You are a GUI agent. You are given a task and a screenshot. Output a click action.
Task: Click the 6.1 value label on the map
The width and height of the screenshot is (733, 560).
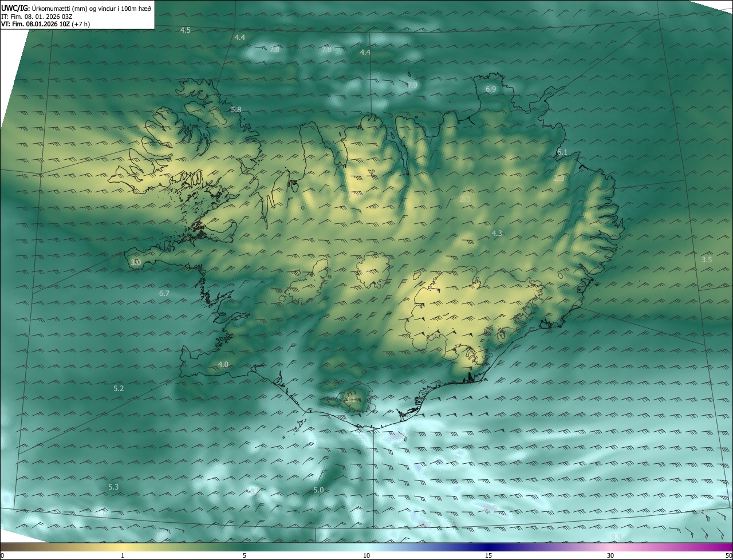tap(562, 152)
